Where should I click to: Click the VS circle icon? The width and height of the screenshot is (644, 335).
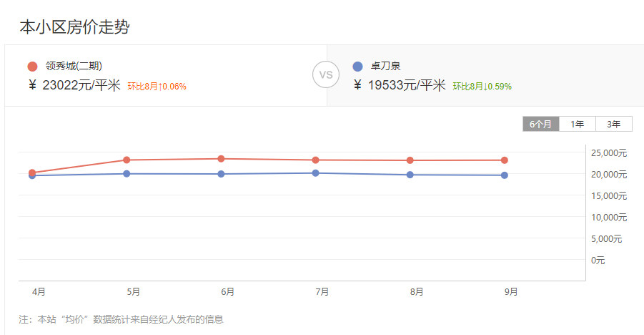click(326, 74)
